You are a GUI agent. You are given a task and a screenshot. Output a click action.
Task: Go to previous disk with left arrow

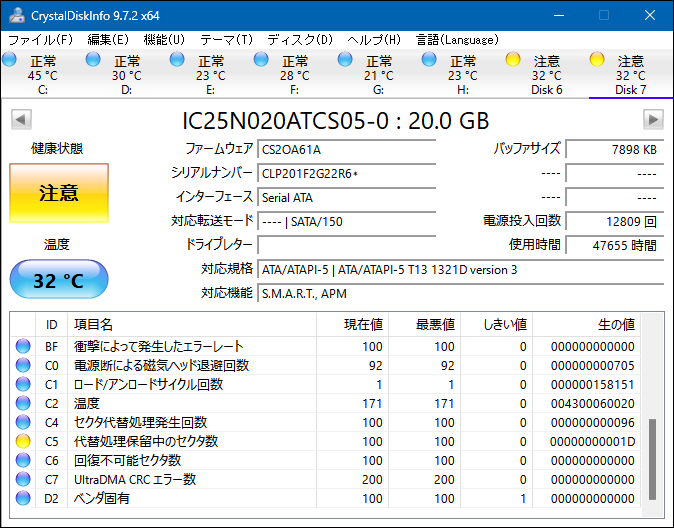tap(20, 120)
